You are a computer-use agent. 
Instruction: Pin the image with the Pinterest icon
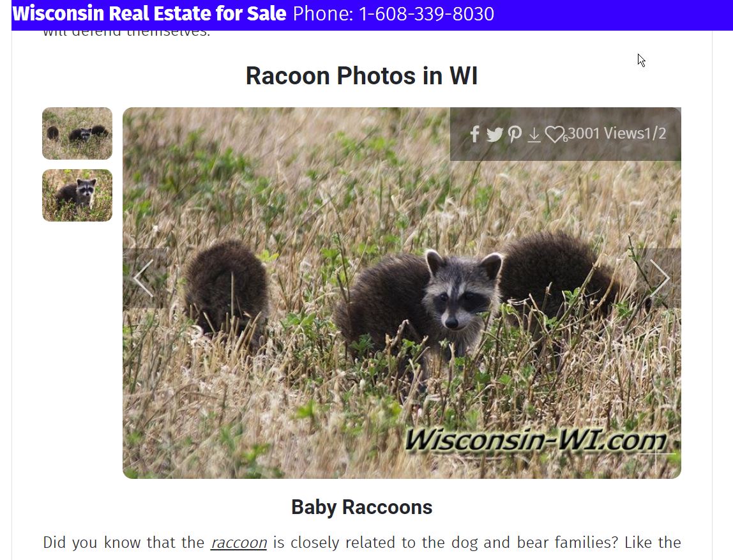(515, 134)
